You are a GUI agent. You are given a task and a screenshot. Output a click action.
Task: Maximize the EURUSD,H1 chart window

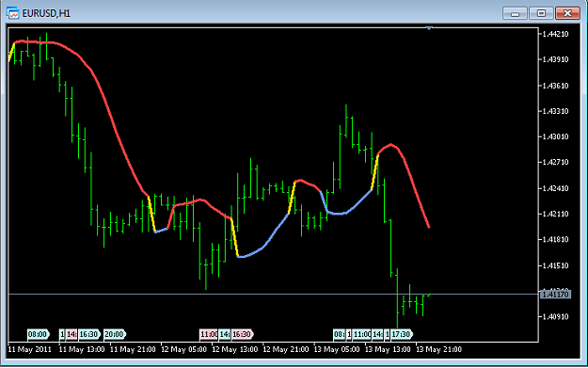pos(541,13)
